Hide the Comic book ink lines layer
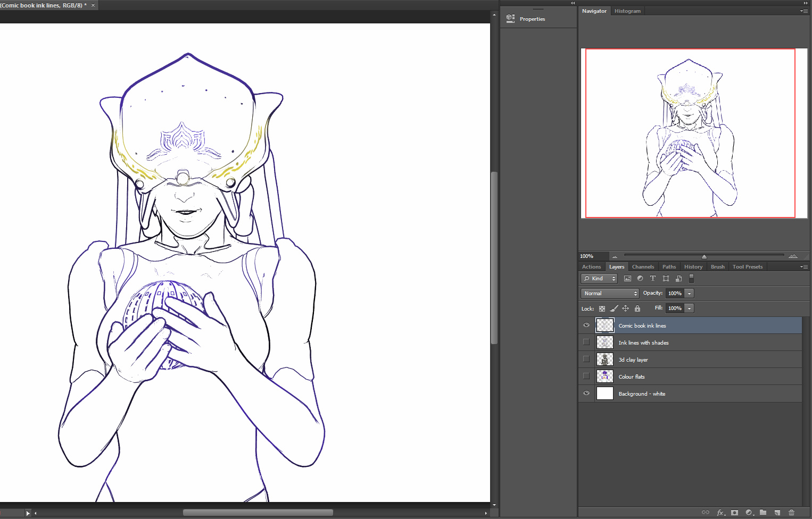This screenshot has height=519, width=812. pos(586,325)
